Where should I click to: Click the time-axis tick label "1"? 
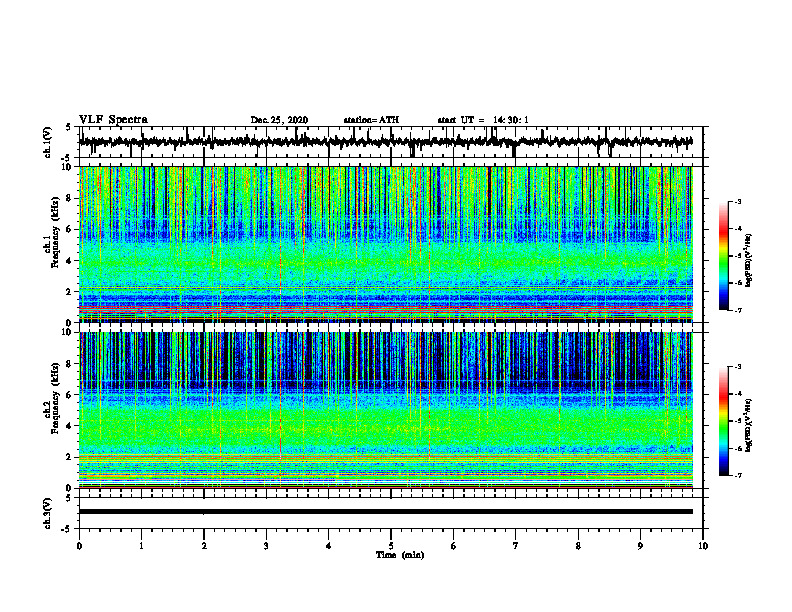click(x=141, y=546)
